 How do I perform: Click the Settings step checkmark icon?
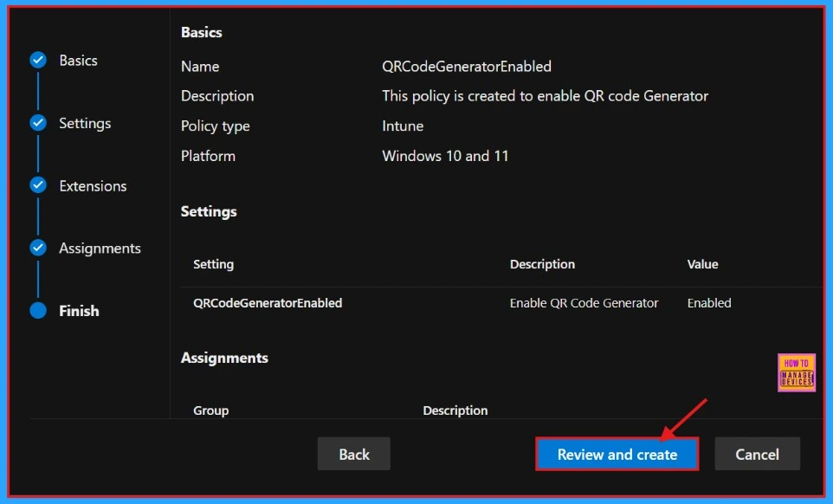pos(38,123)
